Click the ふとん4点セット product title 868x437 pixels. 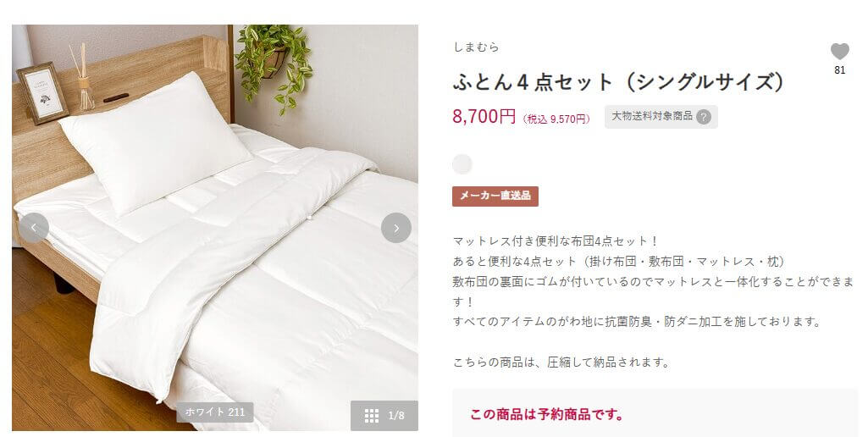[x=619, y=82]
